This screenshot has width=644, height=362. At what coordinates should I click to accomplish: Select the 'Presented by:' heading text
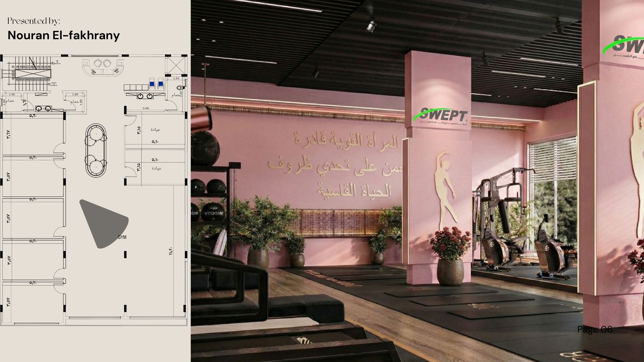(34, 20)
